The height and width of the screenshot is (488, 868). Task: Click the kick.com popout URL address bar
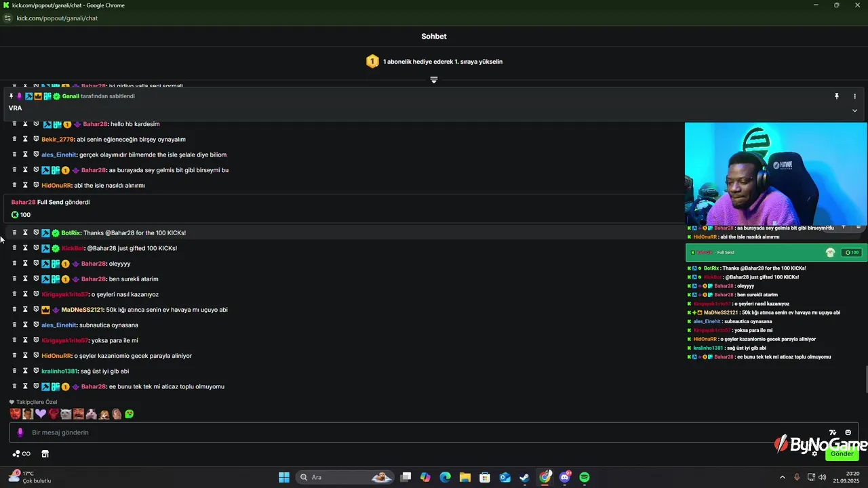[x=58, y=18]
